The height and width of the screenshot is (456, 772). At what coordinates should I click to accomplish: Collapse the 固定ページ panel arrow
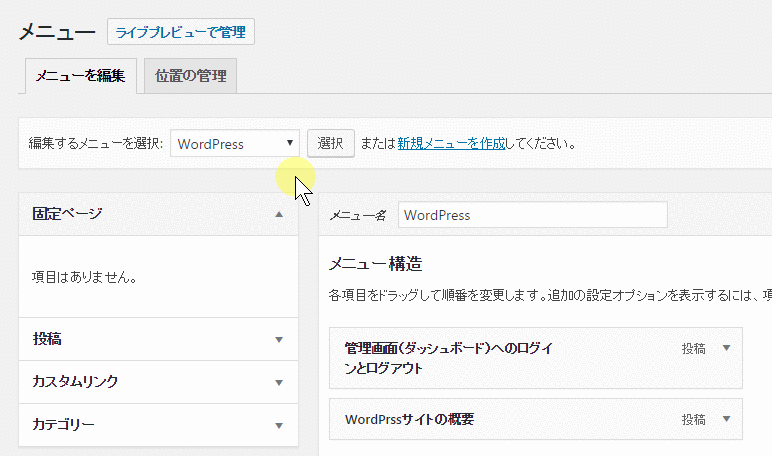point(279,214)
